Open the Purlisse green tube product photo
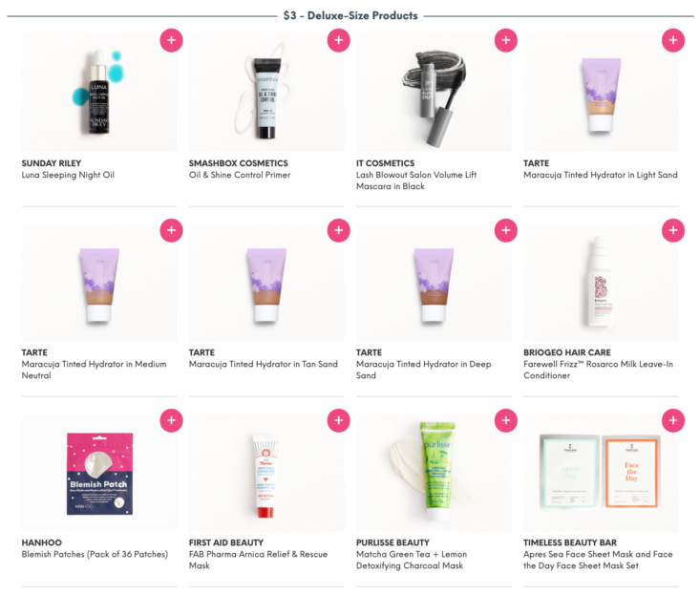700x595 pixels. (x=434, y=473)
